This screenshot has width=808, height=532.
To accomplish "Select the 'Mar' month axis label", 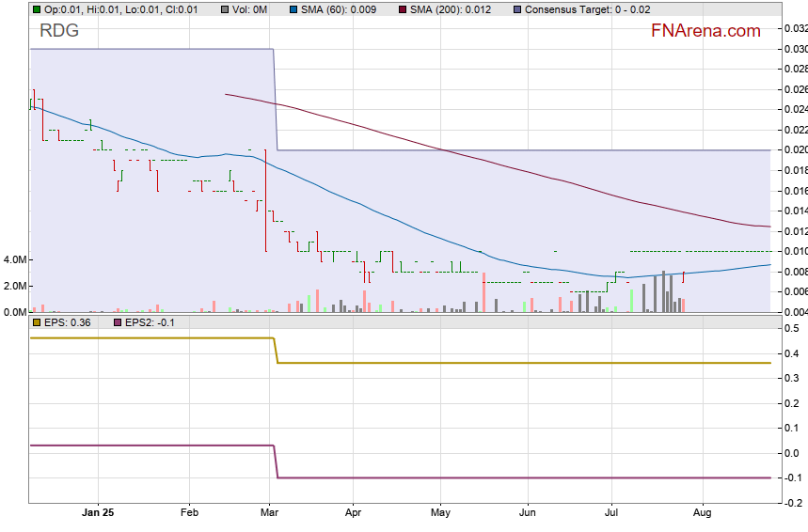I will coord(271,514).
